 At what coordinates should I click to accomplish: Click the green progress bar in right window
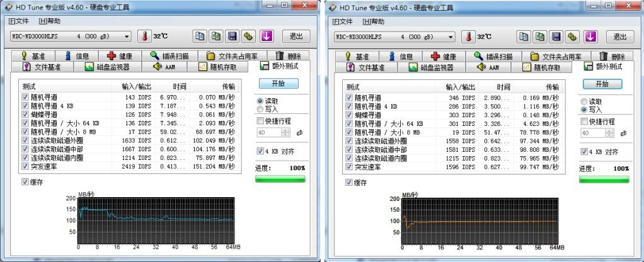click(604, 179)
